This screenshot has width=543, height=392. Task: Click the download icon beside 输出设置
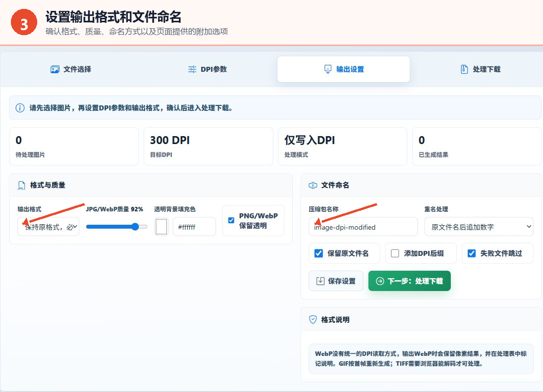point(327,69)
